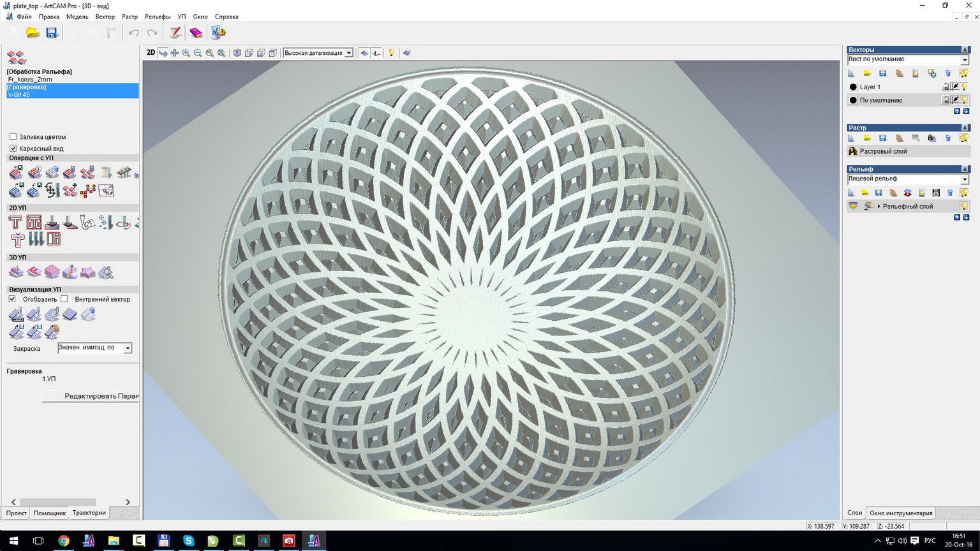Switch to the Помощник tab

(x=50, y=513)
